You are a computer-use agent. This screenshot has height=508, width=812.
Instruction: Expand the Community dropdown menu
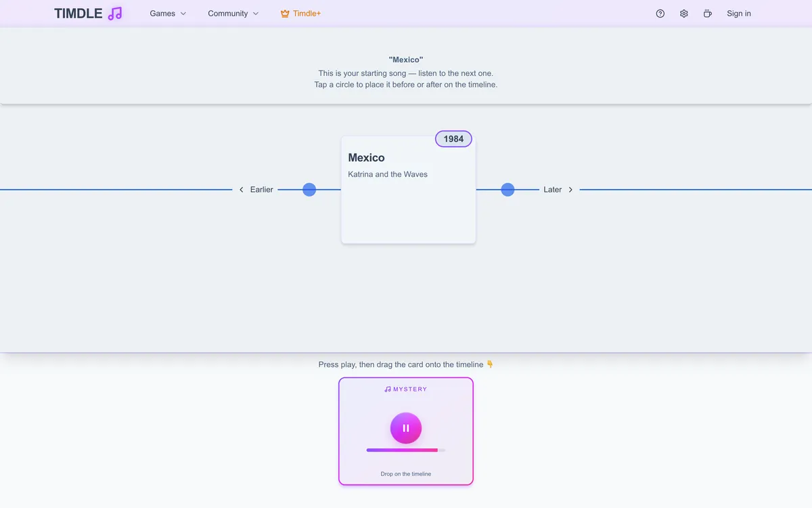pos(233,14)
